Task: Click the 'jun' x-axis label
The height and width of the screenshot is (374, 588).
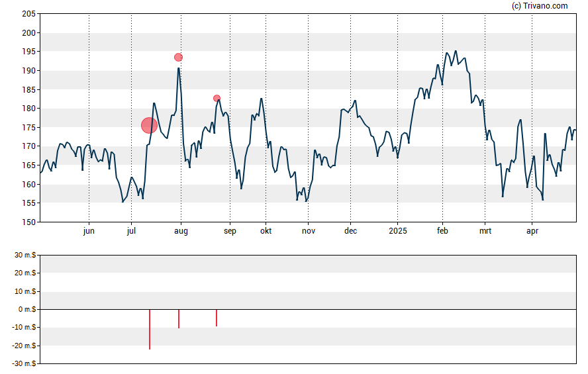Action: point(89,231)
